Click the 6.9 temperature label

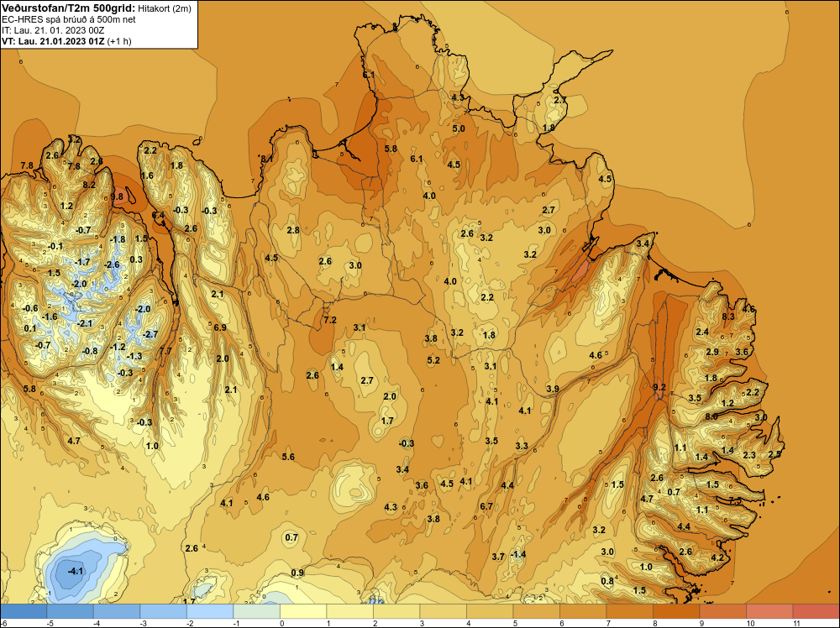coord(219,327)
